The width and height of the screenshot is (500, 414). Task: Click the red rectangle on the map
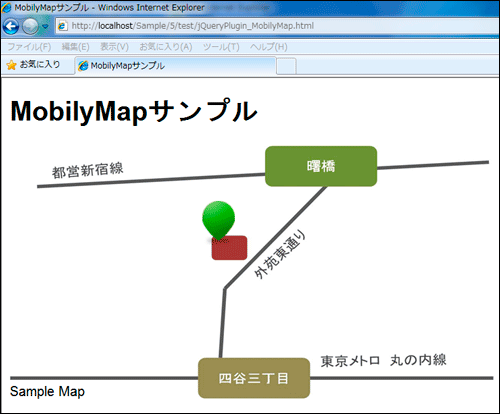point(229,248)
